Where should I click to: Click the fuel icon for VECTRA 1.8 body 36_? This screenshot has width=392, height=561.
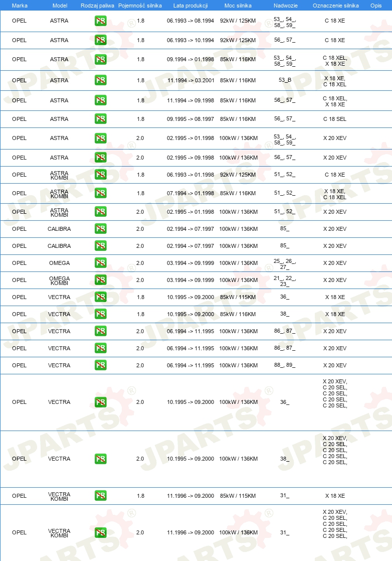(x=100, y=297)
